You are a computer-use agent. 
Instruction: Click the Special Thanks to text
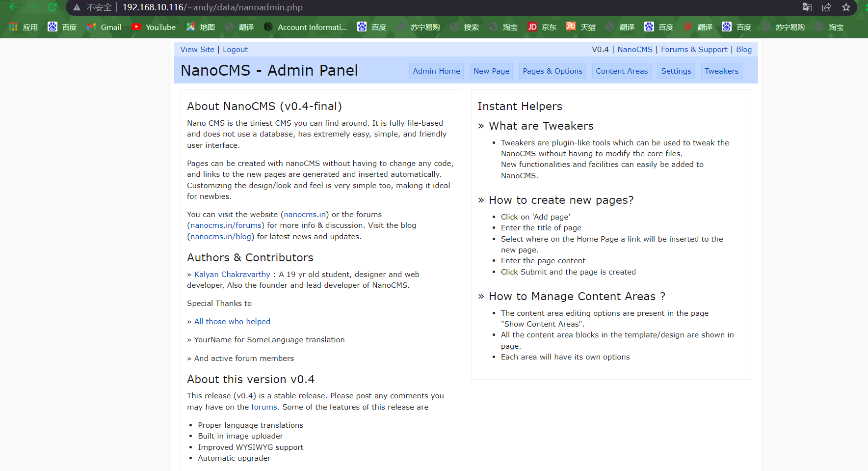pyautogui.click(x=219, y=304)
